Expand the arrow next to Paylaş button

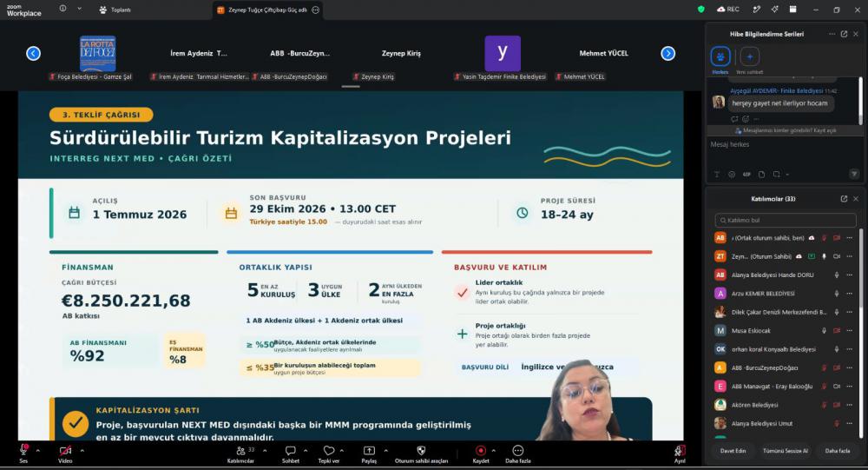pos(386,451)
